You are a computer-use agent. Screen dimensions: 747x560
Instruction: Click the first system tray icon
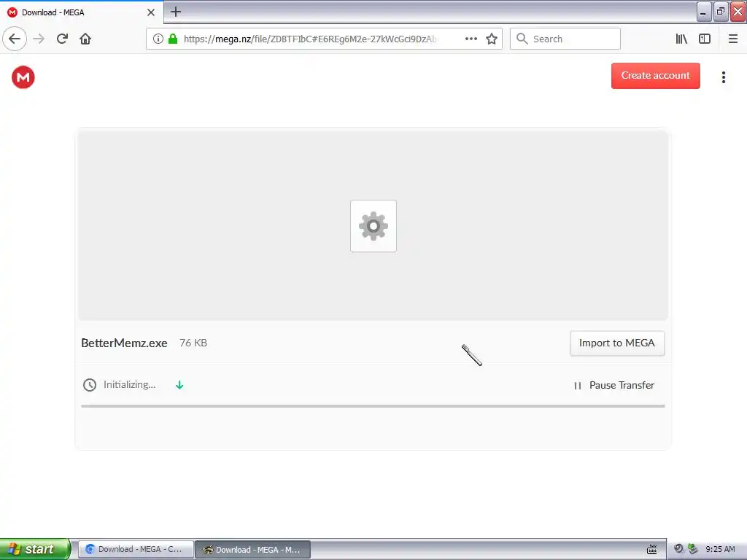[x=678, y=549]
